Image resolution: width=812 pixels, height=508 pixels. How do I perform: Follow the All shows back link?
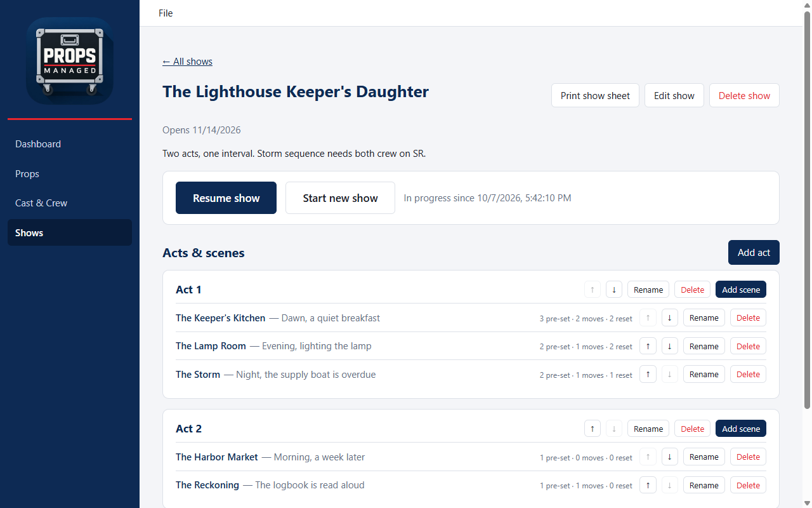pyautogui.click(x=187, y=62)
